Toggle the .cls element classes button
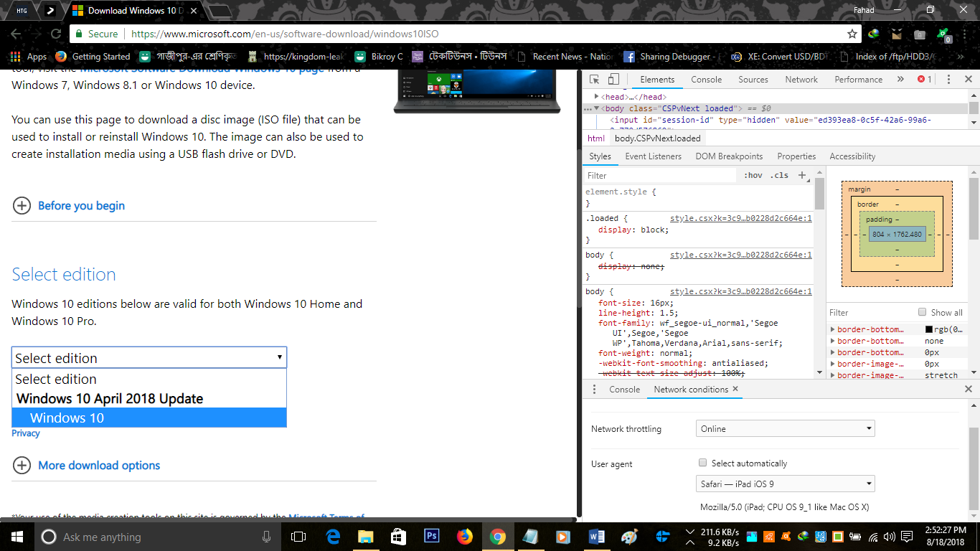Screen dimensions: 980x551 (779, 175)
